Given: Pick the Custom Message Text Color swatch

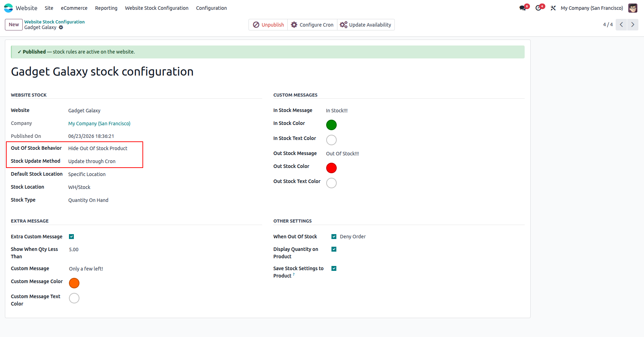Looking at the screenshot, I should click(x=74, y=298).
